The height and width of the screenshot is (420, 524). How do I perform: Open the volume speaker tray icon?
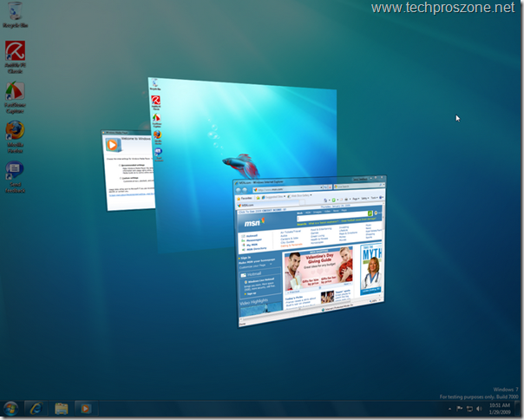click(479, 409)
